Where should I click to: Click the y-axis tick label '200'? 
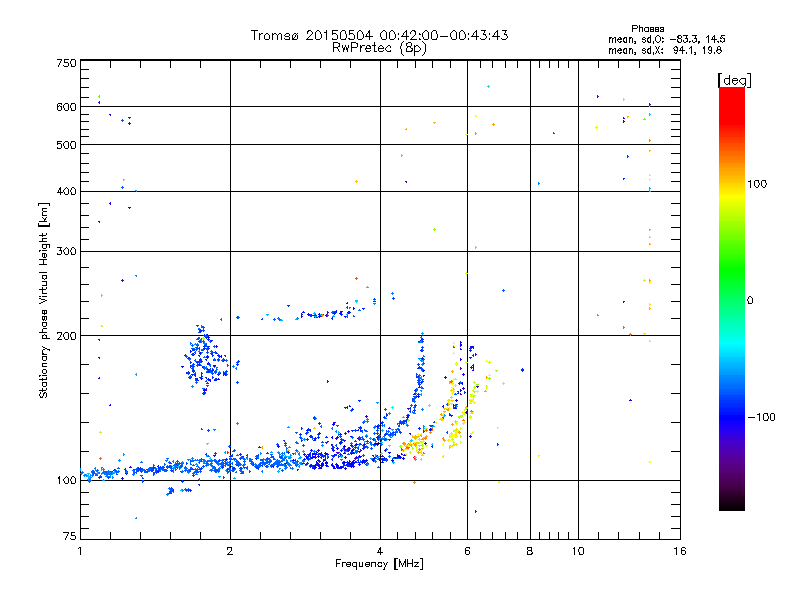(66, 336)
